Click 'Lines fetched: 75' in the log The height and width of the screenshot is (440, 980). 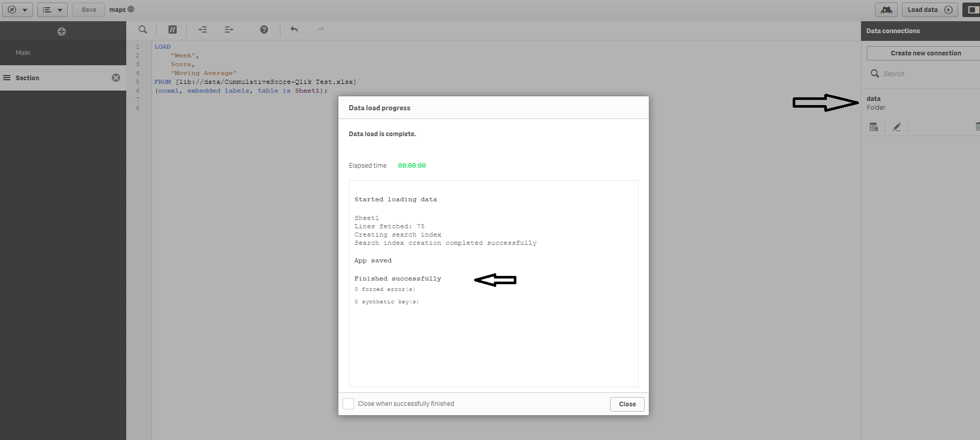point(389,226)
